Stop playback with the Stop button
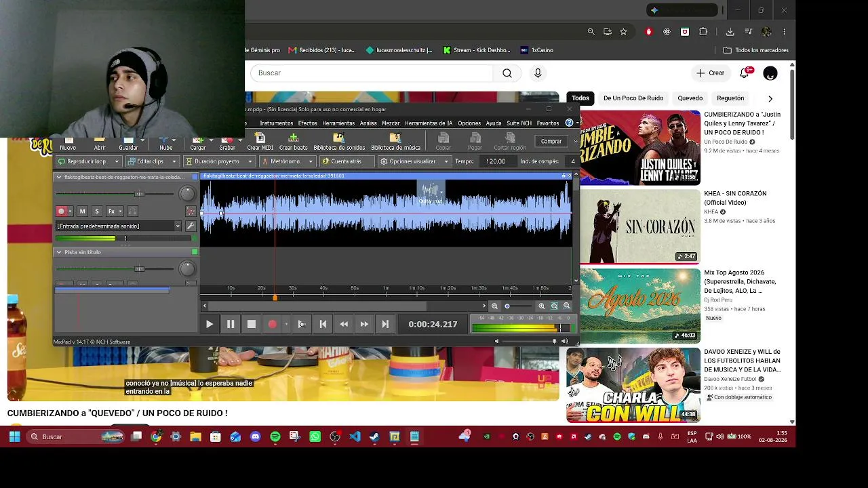The image size is (868, 488). point(252,324)
